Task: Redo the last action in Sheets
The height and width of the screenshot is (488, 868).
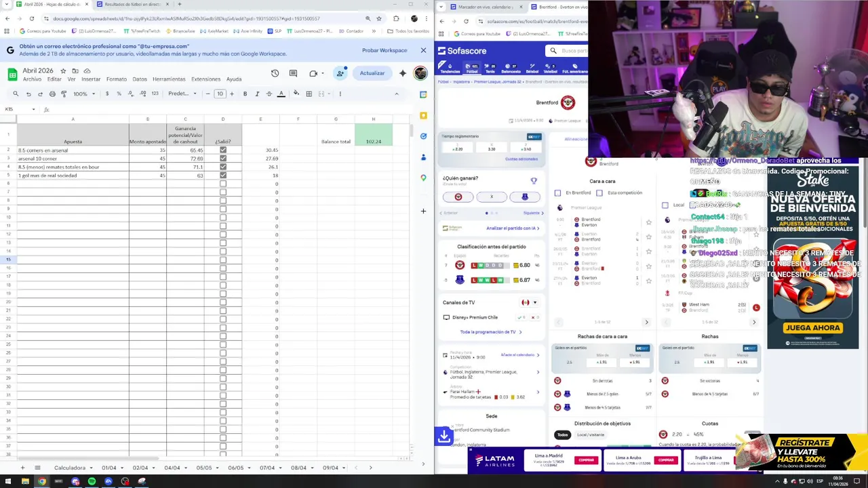Action: (x=40, y=94)
